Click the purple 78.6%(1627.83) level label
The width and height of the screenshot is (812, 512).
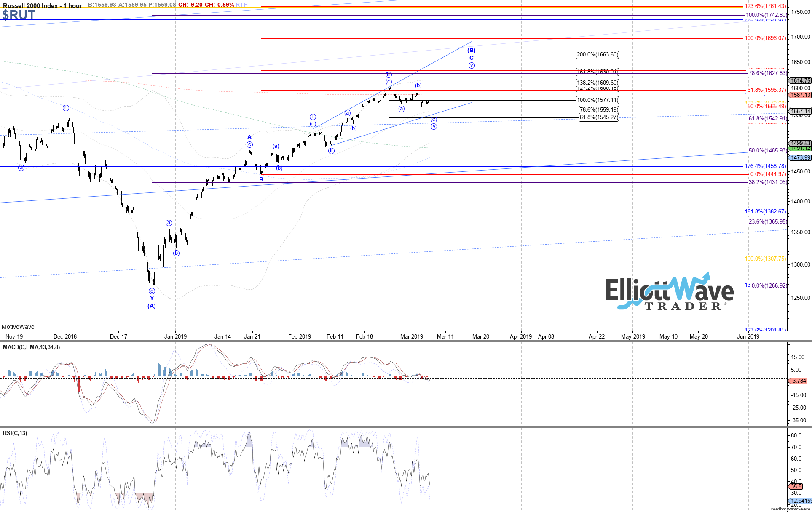[767, 73]
